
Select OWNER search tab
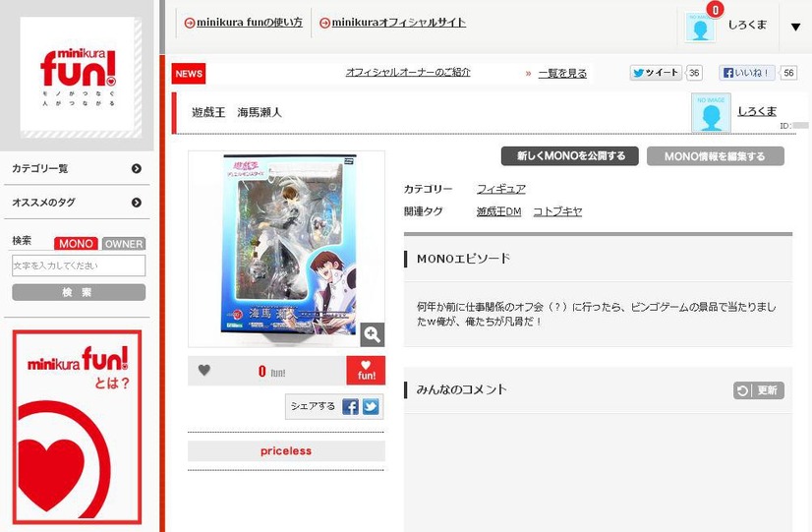(123, 244)
